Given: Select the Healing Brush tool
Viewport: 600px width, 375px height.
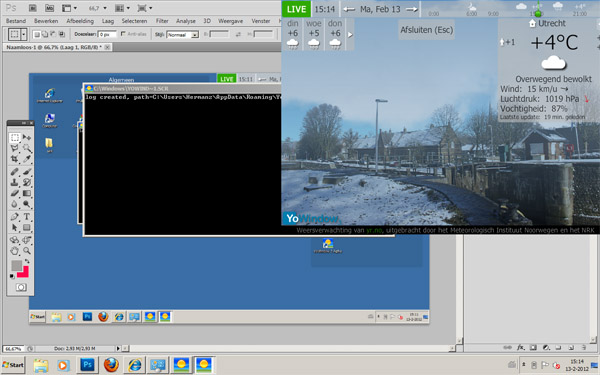Looking at the screenshot, I should [15, 172].
